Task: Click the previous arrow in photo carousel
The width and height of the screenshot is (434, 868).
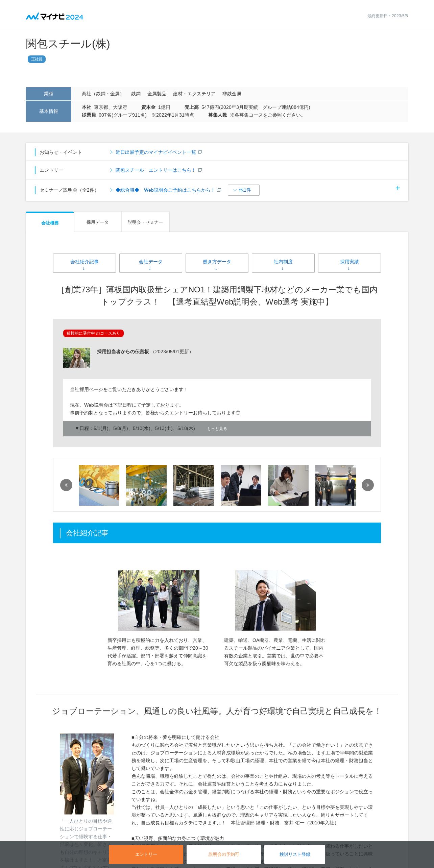Action: click(66, 485)
